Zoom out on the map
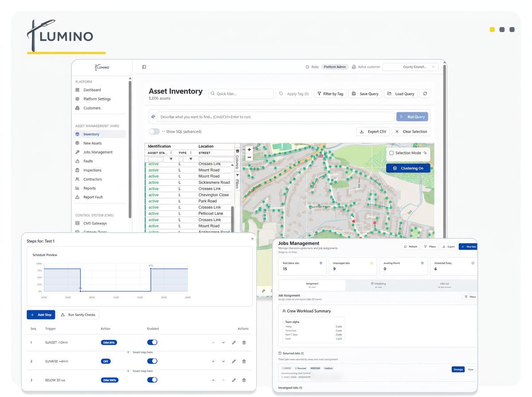532x397 pixels. [x=249, y=157]
